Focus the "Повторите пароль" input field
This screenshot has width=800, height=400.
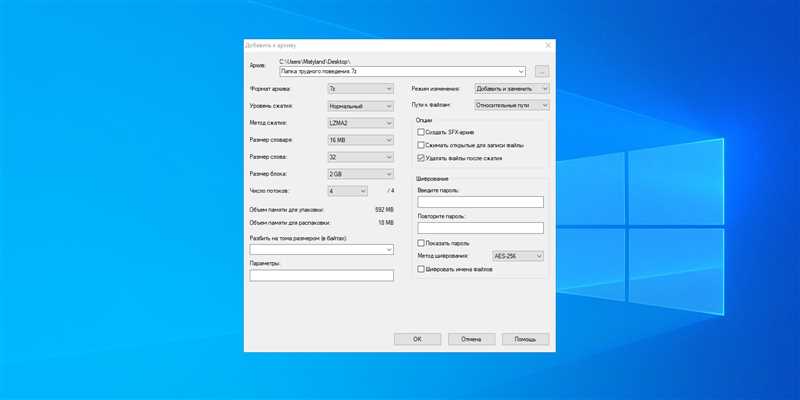tap(481, 228)
